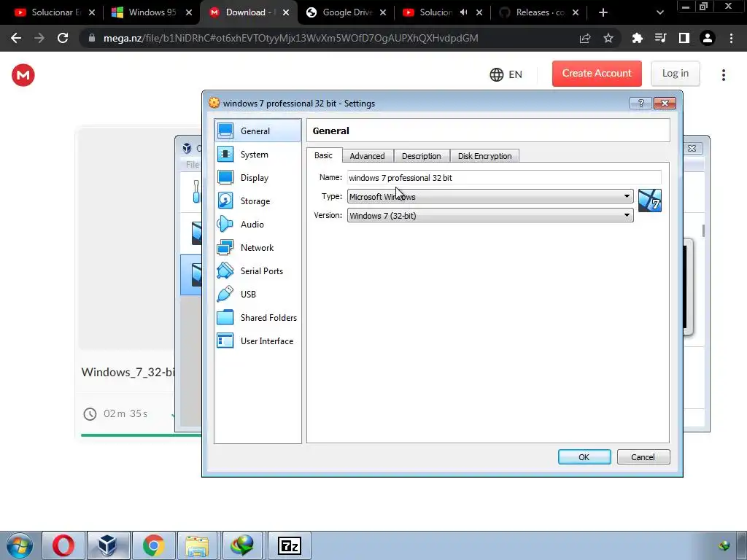
Task: Toggle the Chrome side panel
Action: (x=684, y=38)
